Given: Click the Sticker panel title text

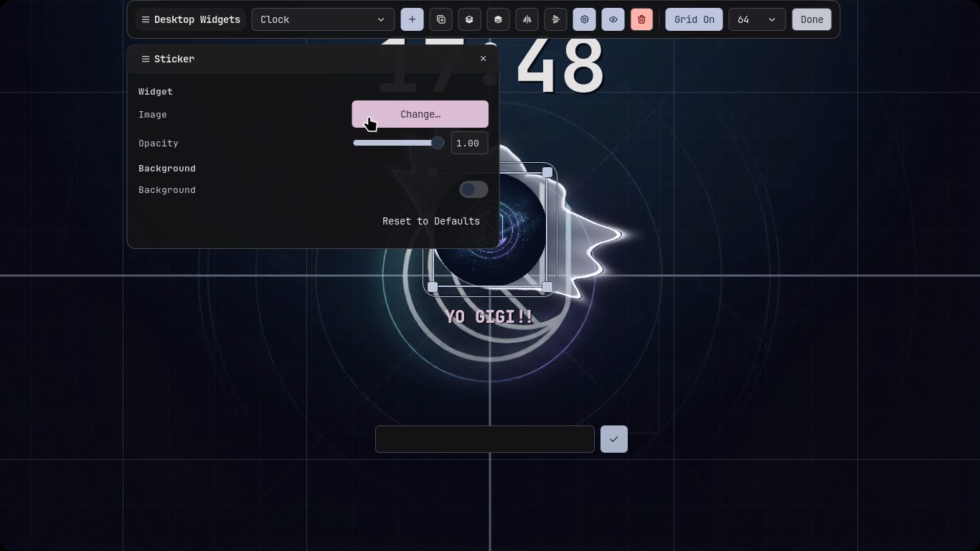Looking at the screenshot, I should tap(174, 59).
